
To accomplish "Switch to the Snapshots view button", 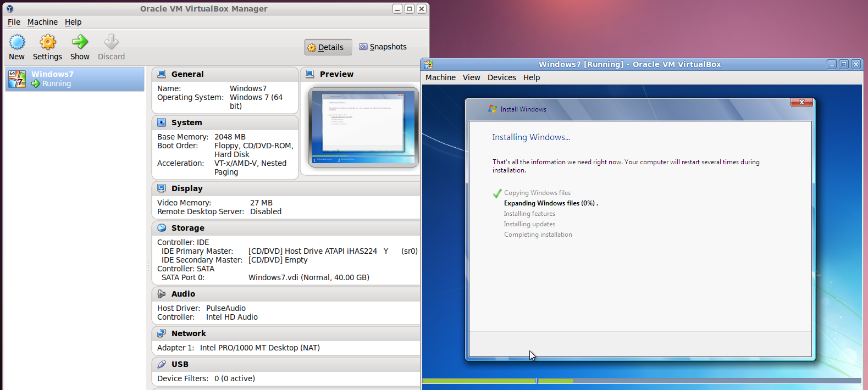I will point(383,47).
